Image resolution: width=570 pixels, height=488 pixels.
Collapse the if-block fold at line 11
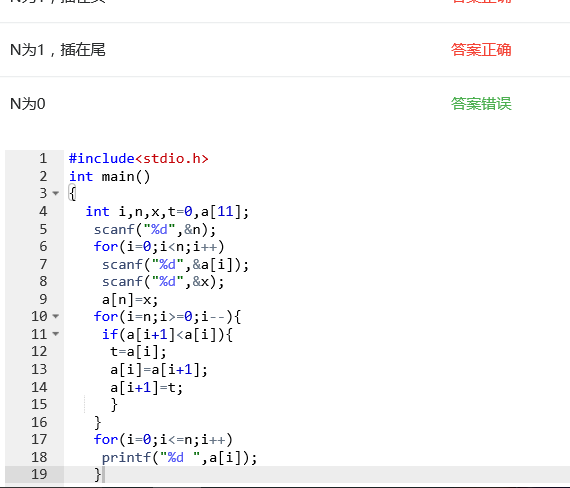pyautogui.click(x=56, y=334)
